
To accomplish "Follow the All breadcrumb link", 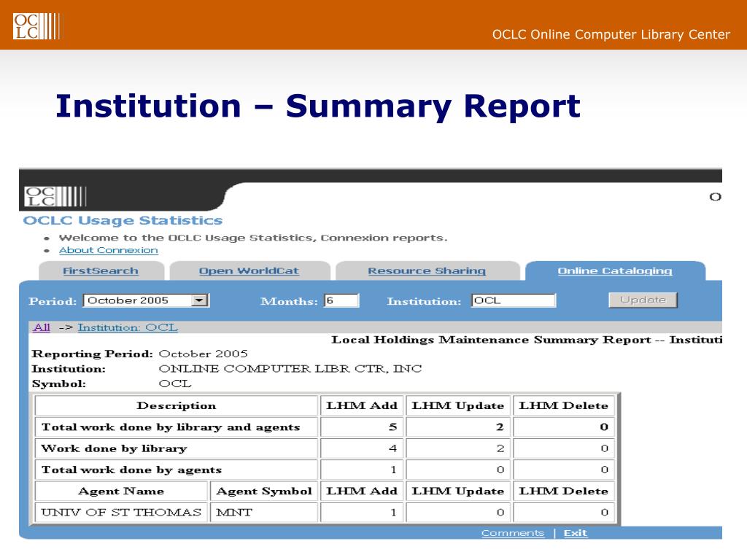I will click(x=42, y=327).
